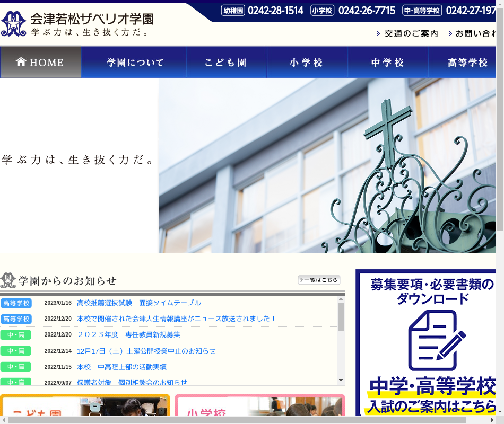This screenshot has height=424, width=504.
Task: Click the 交通のご案内 arrow link
Action: 407,33
